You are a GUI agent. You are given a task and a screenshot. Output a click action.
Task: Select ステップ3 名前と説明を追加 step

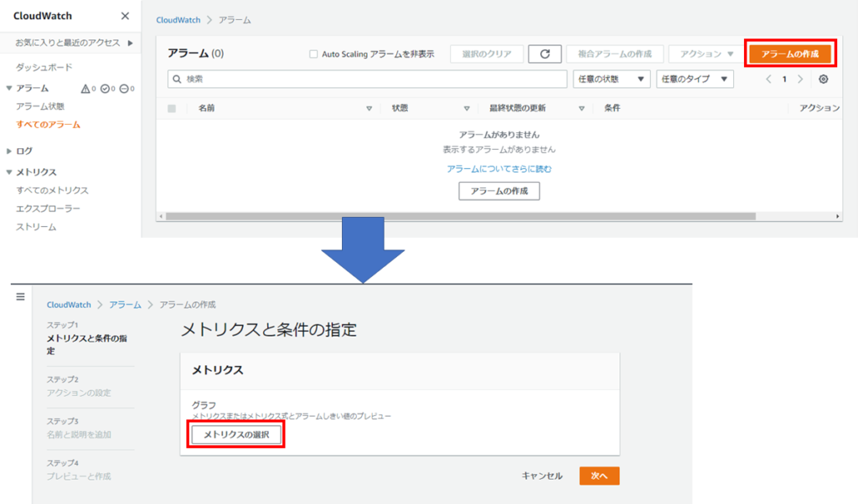(79, 428)
